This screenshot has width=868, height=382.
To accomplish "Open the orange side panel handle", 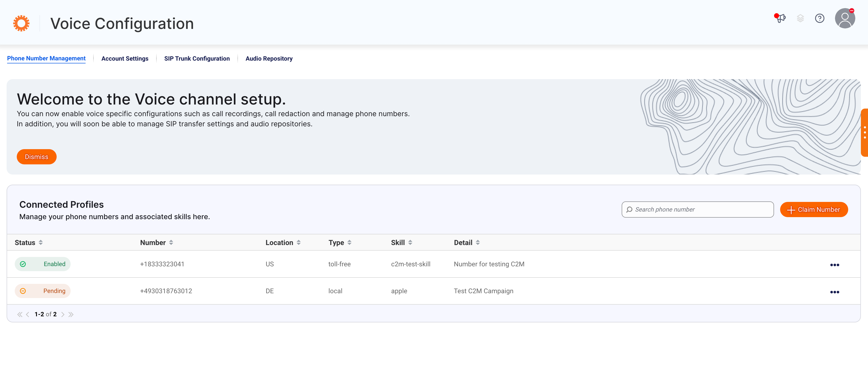I will [864, 132].
